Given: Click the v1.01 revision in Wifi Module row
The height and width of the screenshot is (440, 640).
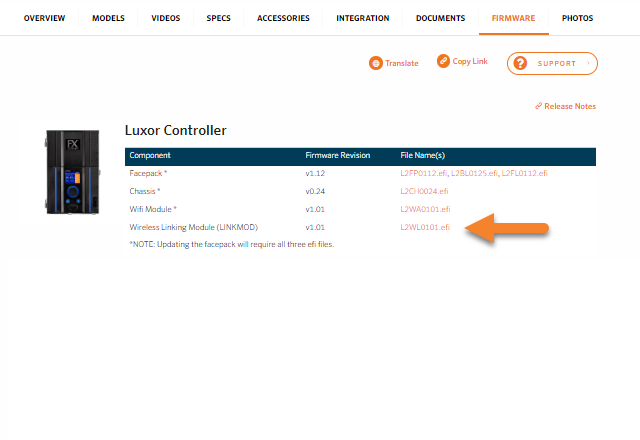Looking at the screenshot, I should (x=315, y=209).
